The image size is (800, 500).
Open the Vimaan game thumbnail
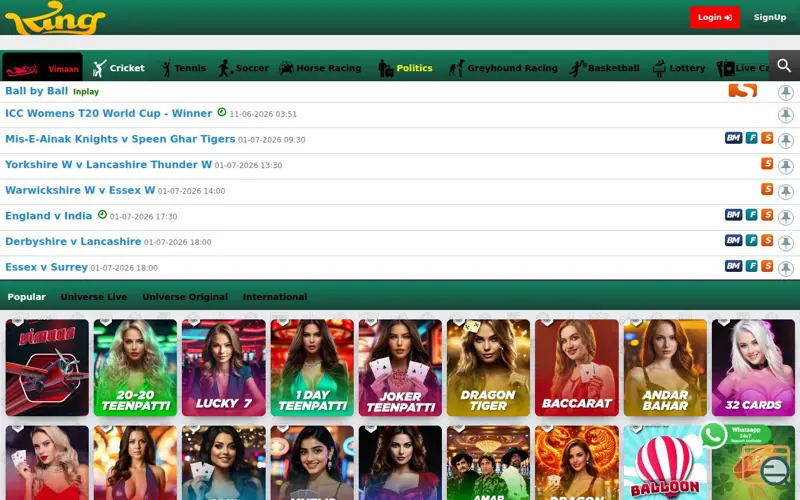click(47, 367)
